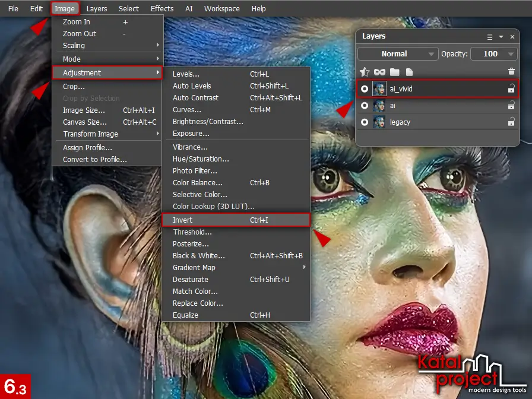
Task: Close the Layers panel
Action: [x=511, y=37]
